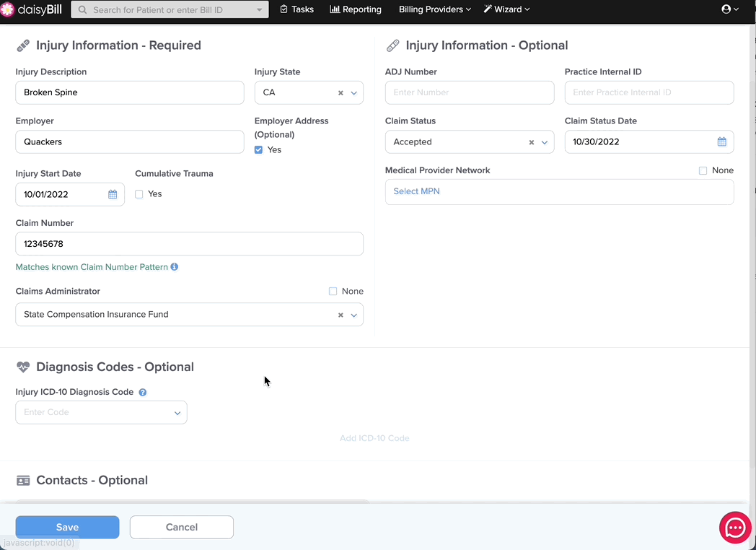Open the Billing Providers menu
Image resolution: width=756 pixels, height=550 pixels.
pos(435,9)
